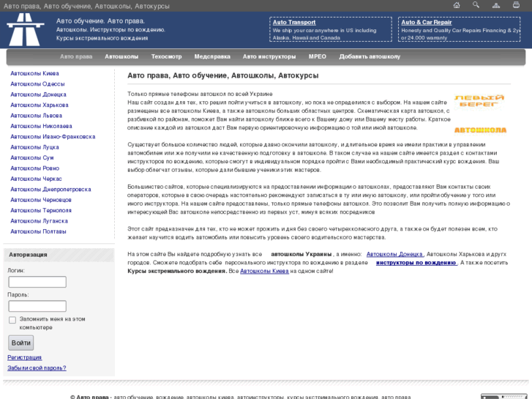Viewport: 532px width, 399px height.
Task: Click the highway road logo
Action: pyautogui.click(x=26, y=29)
